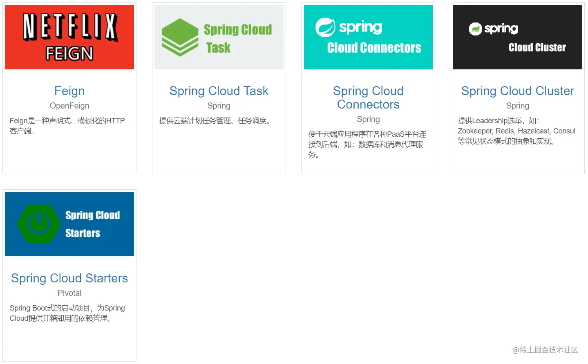Click the Spring Cloud Cluster banner image
This screenshot has height=364, width=588.
click(518, 37)
